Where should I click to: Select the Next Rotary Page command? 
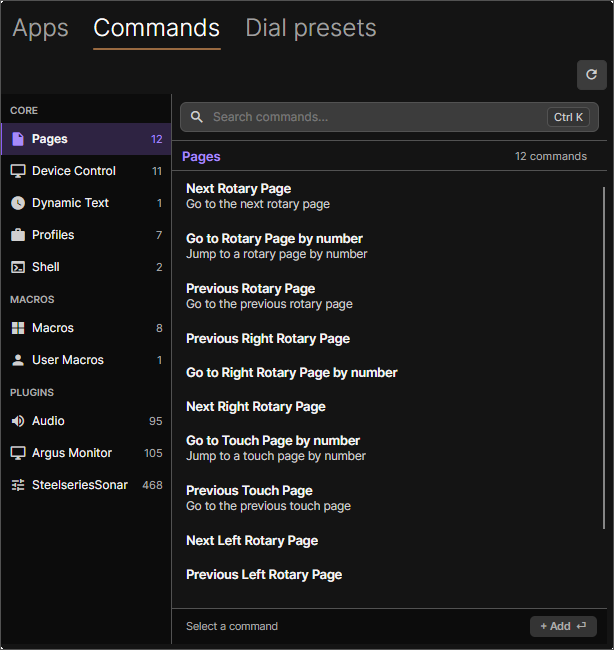pyautogui.click(x=388, y=196)
